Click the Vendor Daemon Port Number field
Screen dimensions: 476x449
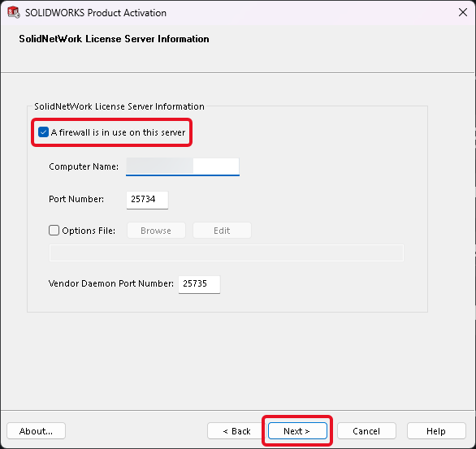coord(200,284)
